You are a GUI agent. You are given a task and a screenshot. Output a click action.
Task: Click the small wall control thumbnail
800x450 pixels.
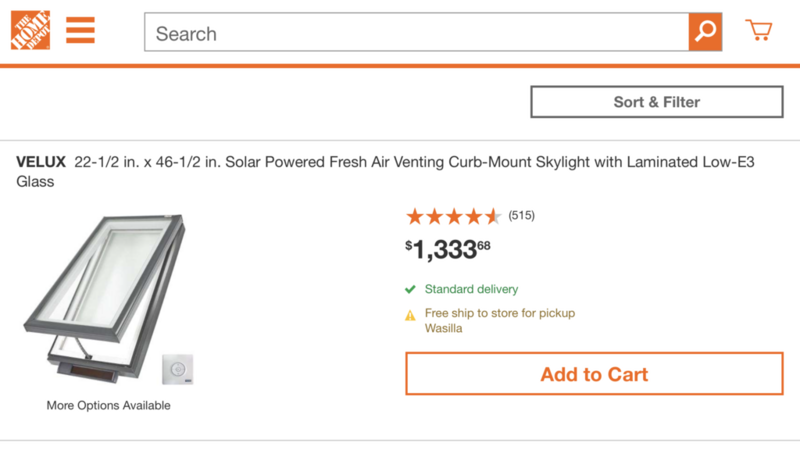click(x=178, y=369)
